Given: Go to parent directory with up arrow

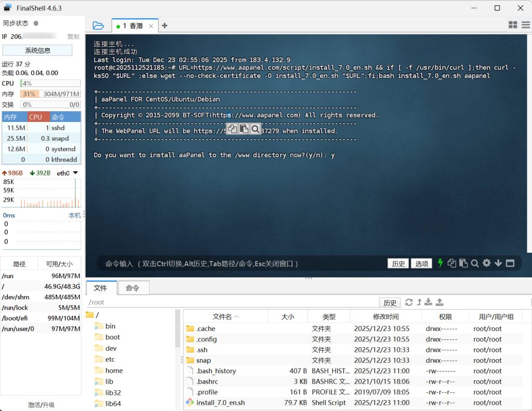Looking at the screenshot, I should [419, 302].
